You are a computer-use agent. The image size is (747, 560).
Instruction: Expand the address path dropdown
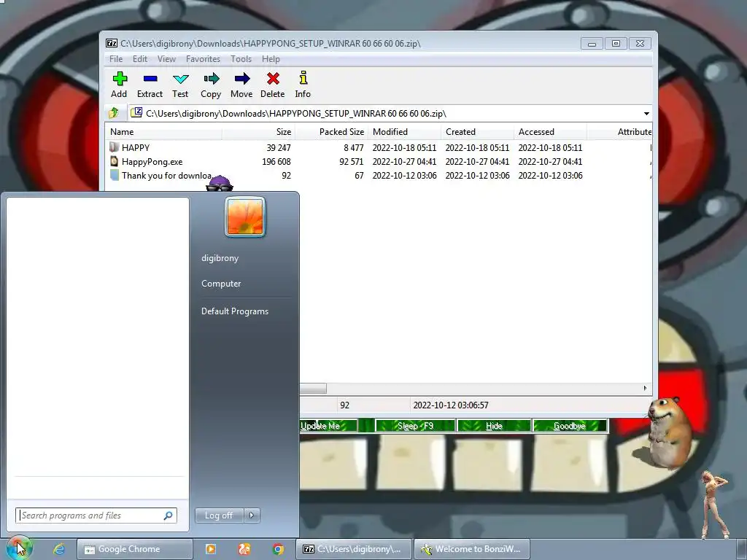coord(646,113)
